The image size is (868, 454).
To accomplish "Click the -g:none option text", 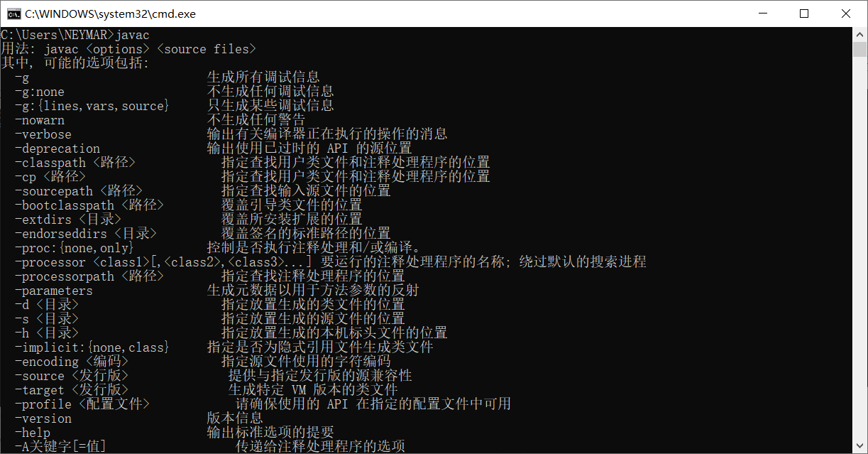I will [40, 92].
